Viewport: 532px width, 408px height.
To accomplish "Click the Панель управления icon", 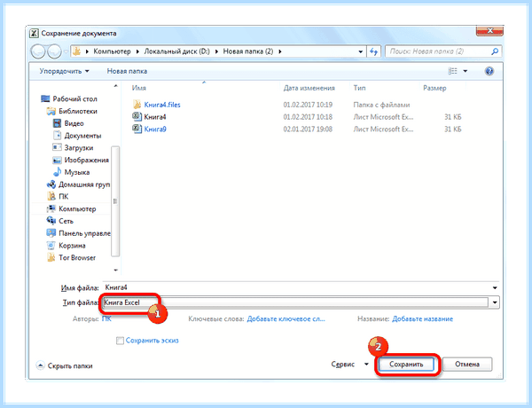I will (x=51, y=233).
